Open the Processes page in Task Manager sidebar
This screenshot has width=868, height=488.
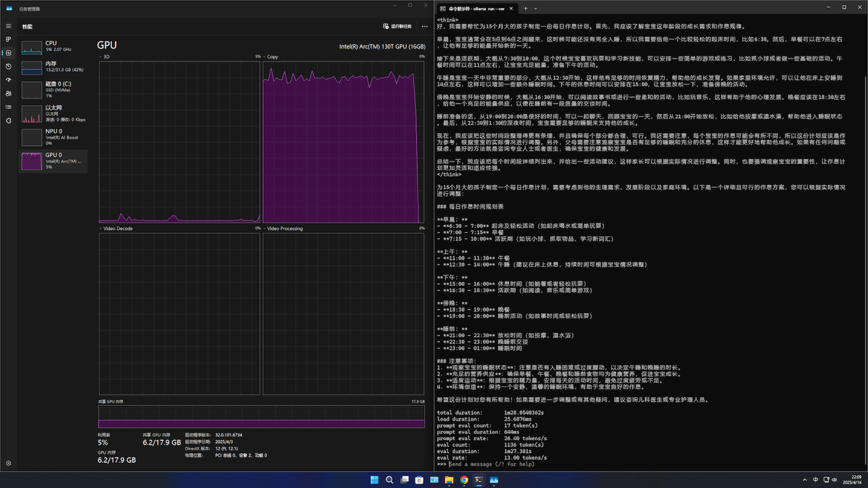tap(9, 40)
